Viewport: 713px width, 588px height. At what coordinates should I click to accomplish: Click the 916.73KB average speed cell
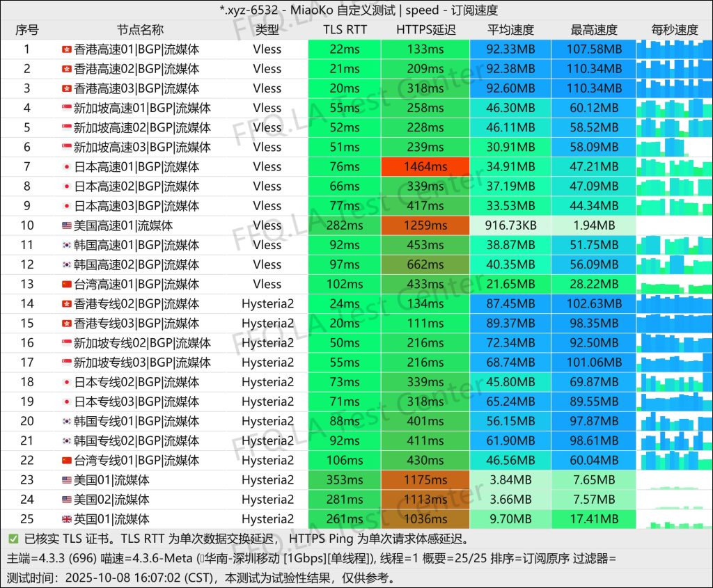click(x=510, y=225)
